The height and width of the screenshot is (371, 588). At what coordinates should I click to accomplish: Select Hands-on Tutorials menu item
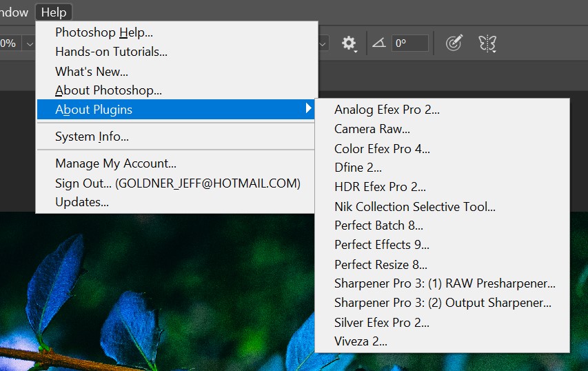176,52
